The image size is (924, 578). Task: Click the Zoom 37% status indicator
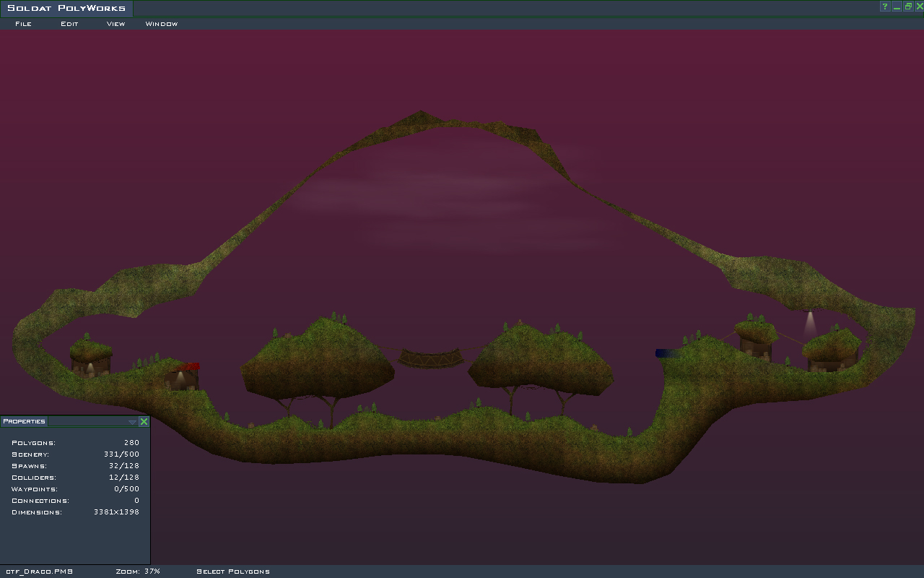[138, 571]
